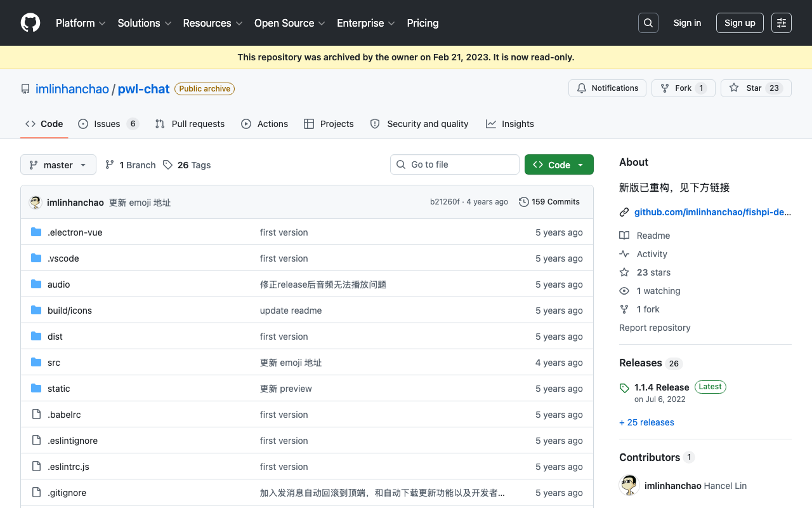Switch to the Actions tab
812x508 pixels.
coord(265,124)
